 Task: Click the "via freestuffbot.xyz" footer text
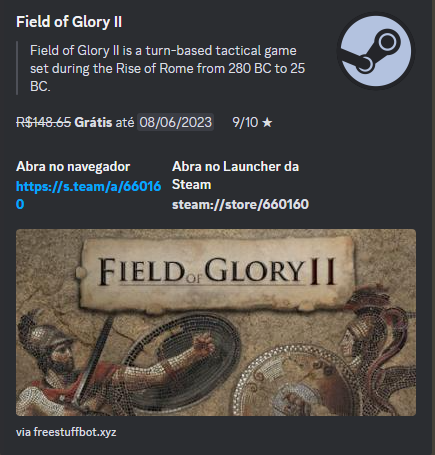(66, 432)
